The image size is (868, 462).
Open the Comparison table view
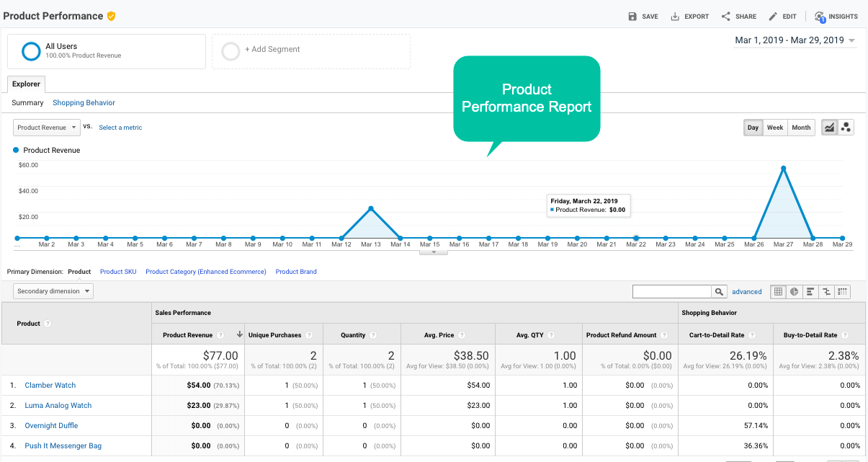coord(827,291)
